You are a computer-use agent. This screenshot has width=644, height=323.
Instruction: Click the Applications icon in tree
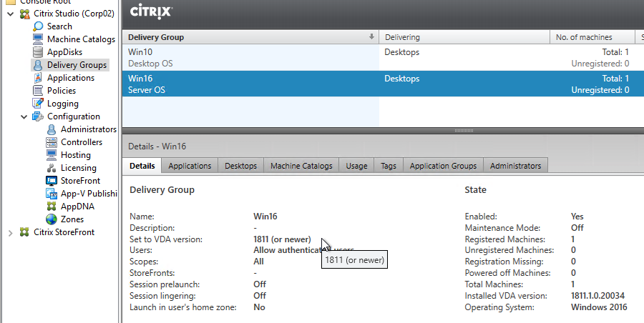click(38, 78)
